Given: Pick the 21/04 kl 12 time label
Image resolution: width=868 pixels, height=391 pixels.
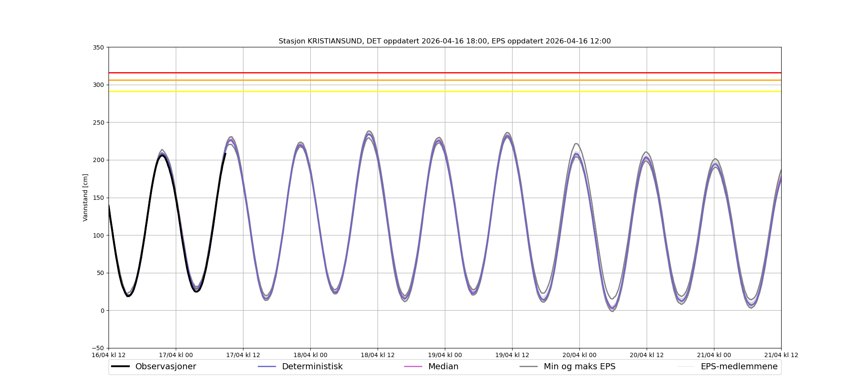Looking at the screenshot, I should pyautogui.click(x=781, y=355).
